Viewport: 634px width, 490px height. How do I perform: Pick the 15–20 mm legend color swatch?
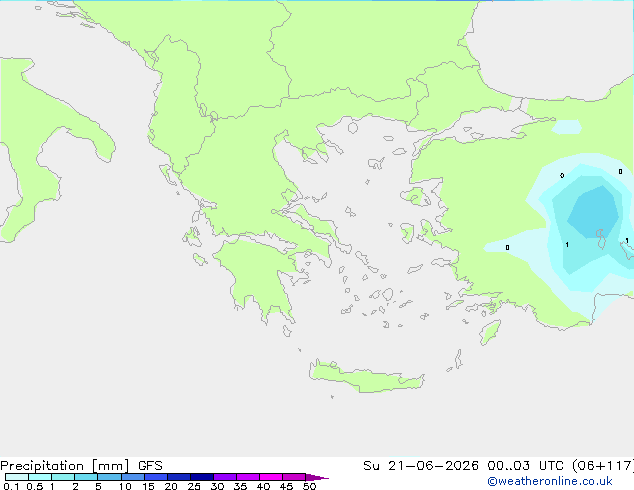point(156,477)
